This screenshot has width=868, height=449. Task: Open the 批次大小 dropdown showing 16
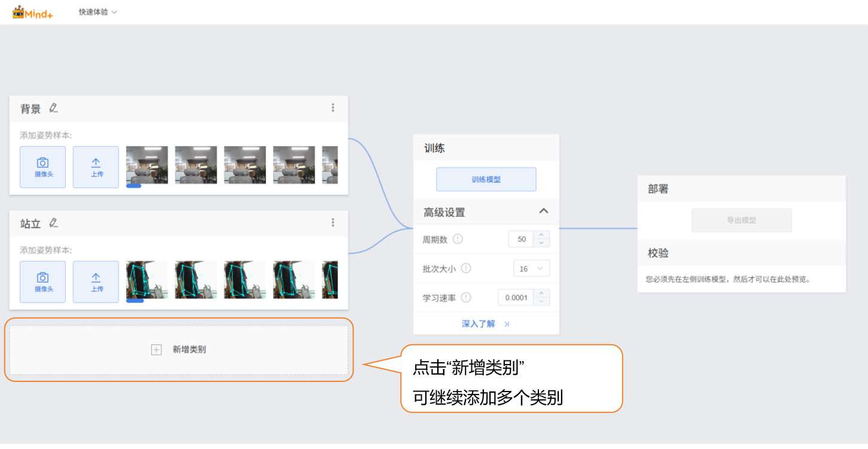(x=531, y=269)
